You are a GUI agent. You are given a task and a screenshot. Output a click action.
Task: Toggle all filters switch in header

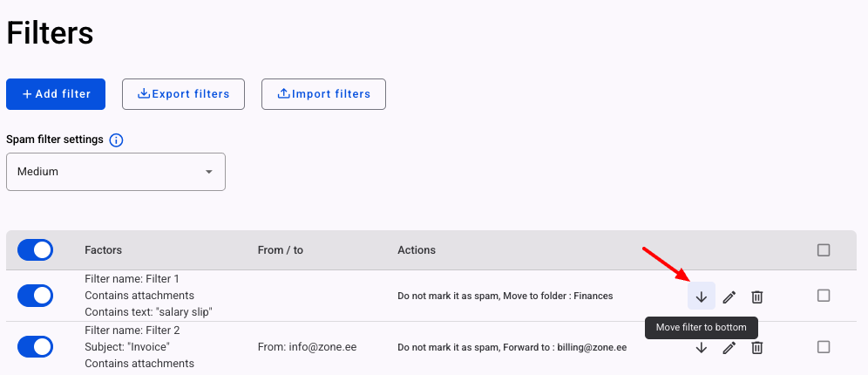pos(35,250)
